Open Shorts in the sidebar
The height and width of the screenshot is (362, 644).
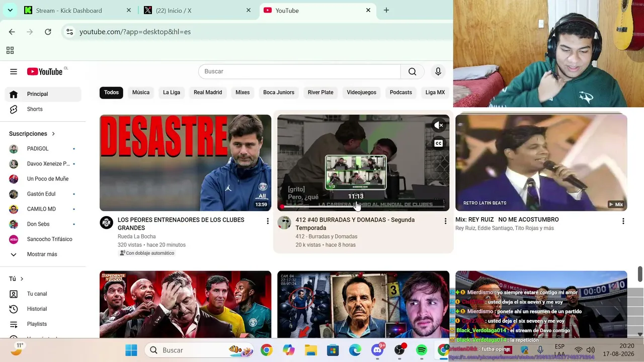point(43,109)
